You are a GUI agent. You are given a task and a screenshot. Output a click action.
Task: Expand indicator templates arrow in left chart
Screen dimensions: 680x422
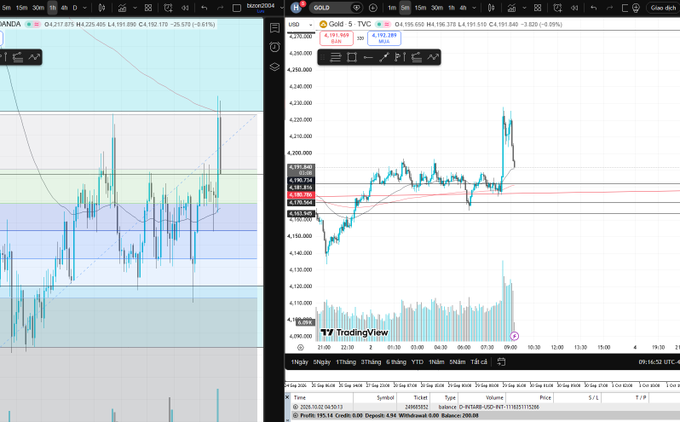coord(135,8)
